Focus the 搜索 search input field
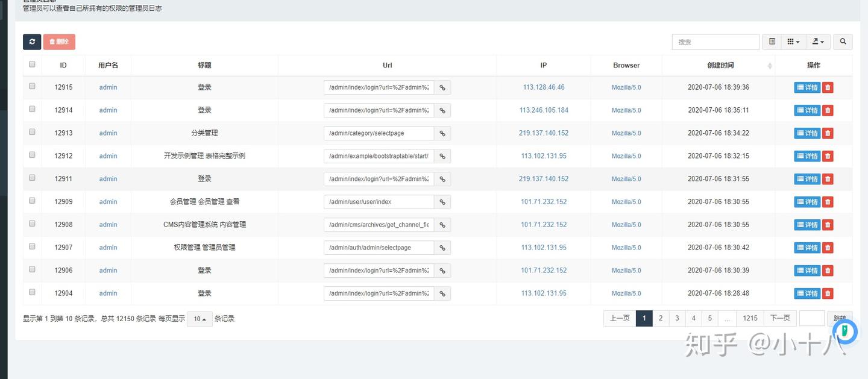 coord(715,42)
